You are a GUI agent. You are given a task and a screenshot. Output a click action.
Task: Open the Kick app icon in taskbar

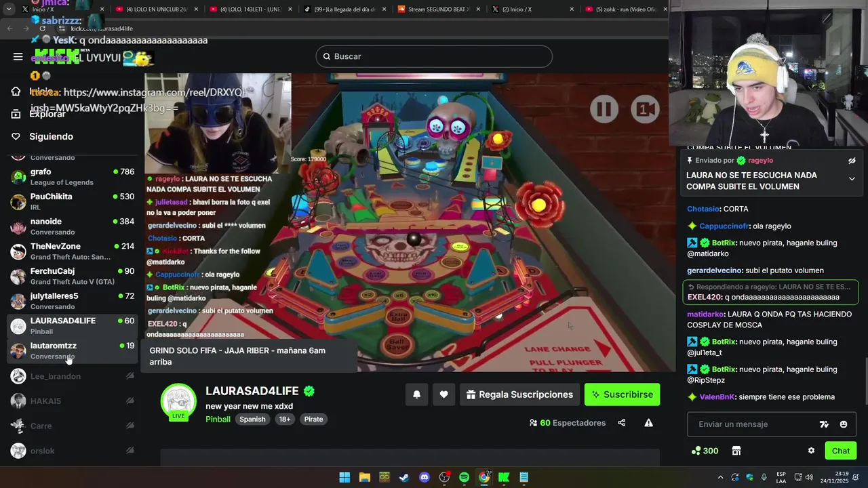pyautogui.click(x=504, y=477)
